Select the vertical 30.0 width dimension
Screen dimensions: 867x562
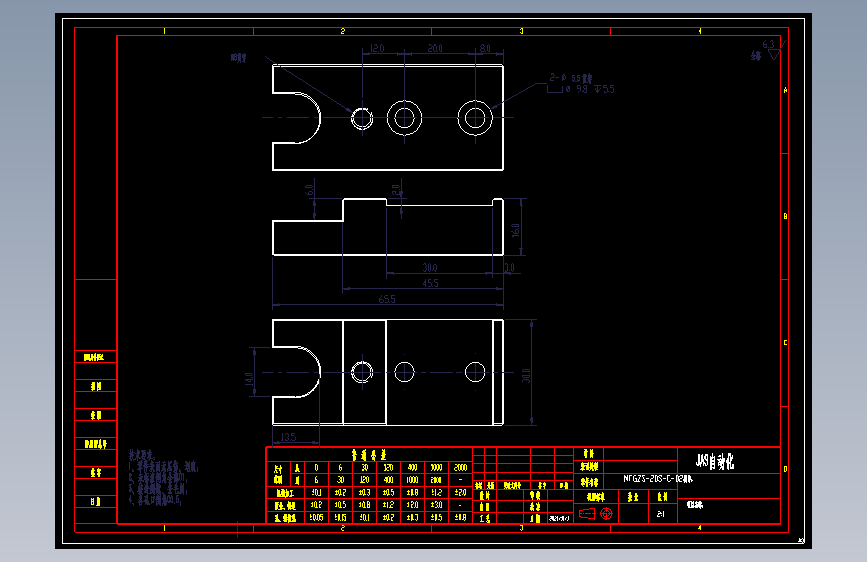[x=526, y=376]
